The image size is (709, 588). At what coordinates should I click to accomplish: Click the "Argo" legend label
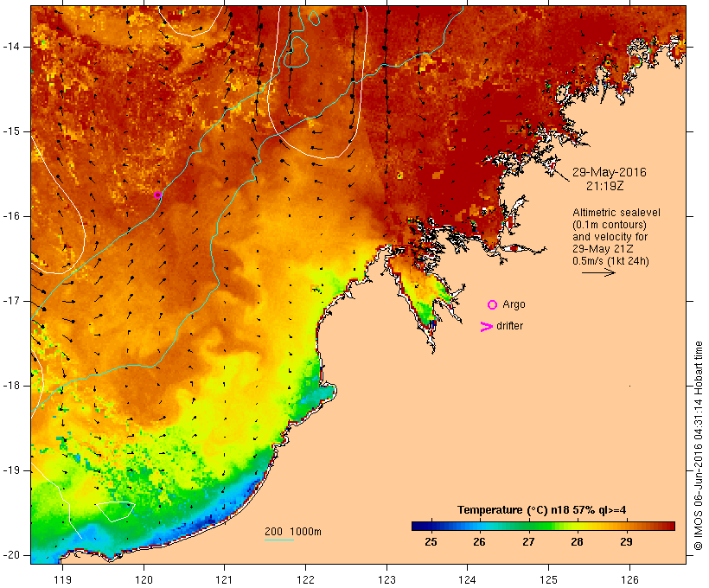514,305
